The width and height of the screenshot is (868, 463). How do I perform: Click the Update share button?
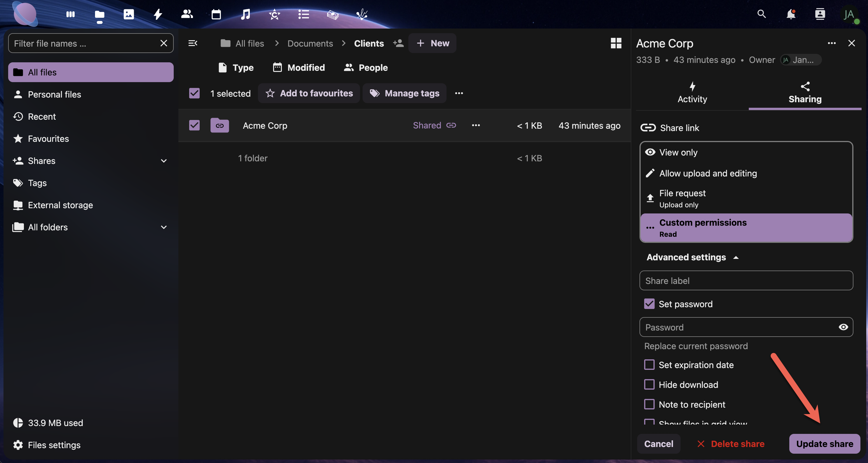[824, 444]
